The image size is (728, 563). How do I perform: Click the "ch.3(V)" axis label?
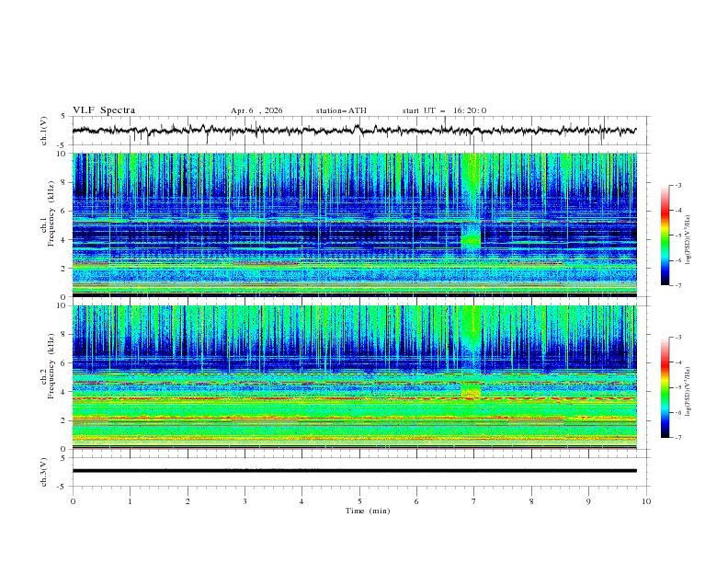(44, 472)
